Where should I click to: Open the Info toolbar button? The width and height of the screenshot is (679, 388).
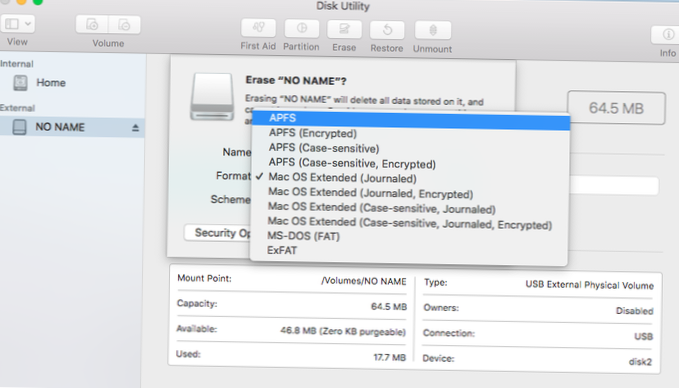click(667, 35)
